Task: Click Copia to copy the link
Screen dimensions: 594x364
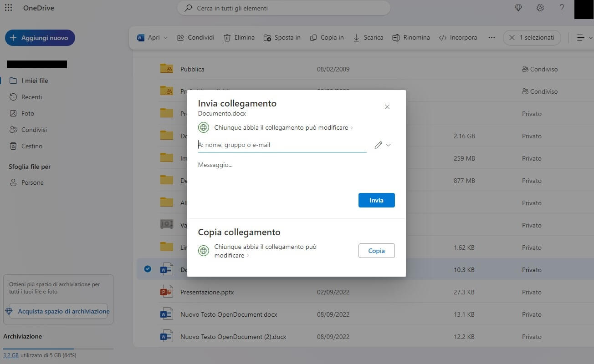Action: pyautogui.click(x=376, y=251)
